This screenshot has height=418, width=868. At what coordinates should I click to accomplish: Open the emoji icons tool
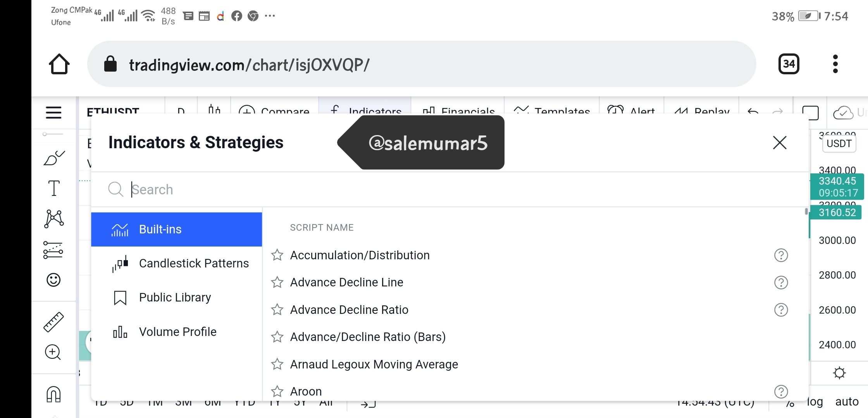click(x=53, y=280)
